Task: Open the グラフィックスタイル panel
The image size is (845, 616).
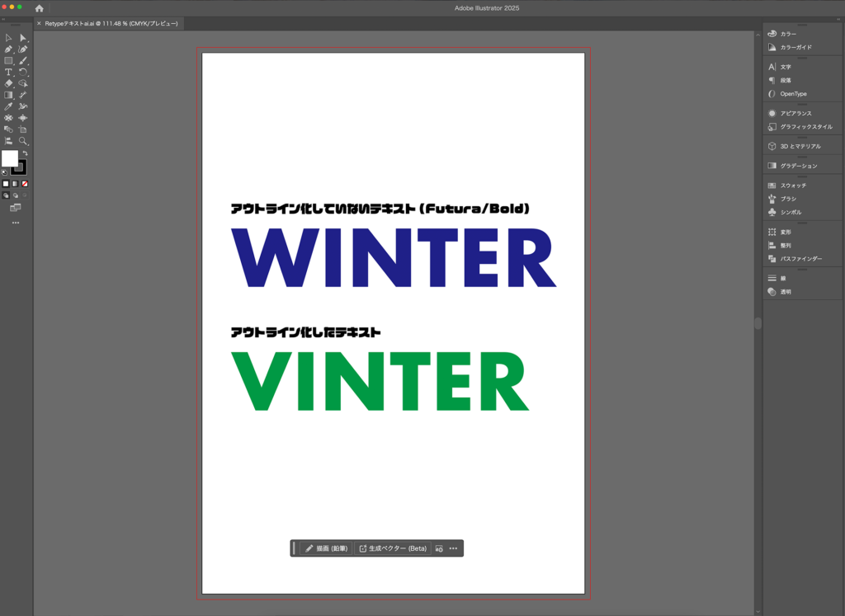Action: (802, 126)
